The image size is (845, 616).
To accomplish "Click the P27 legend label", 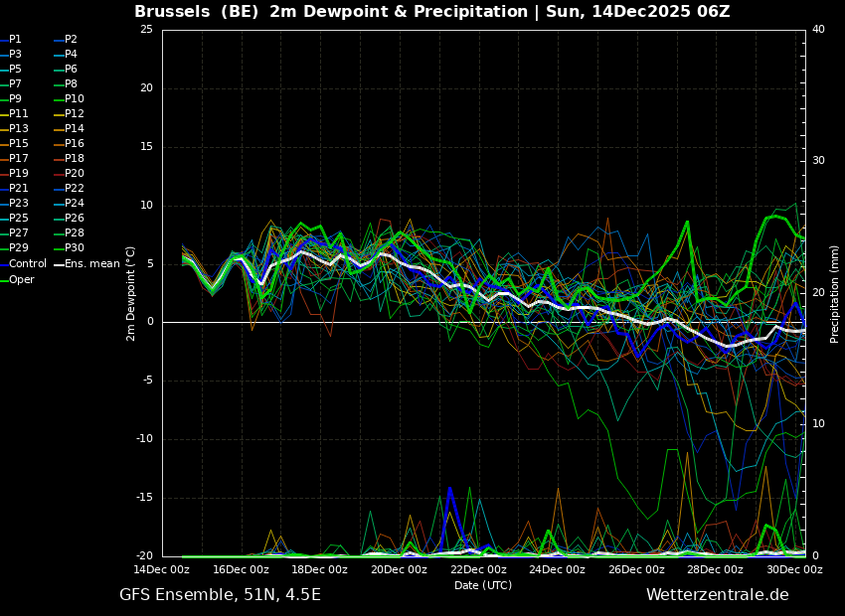I will [18, 233].
